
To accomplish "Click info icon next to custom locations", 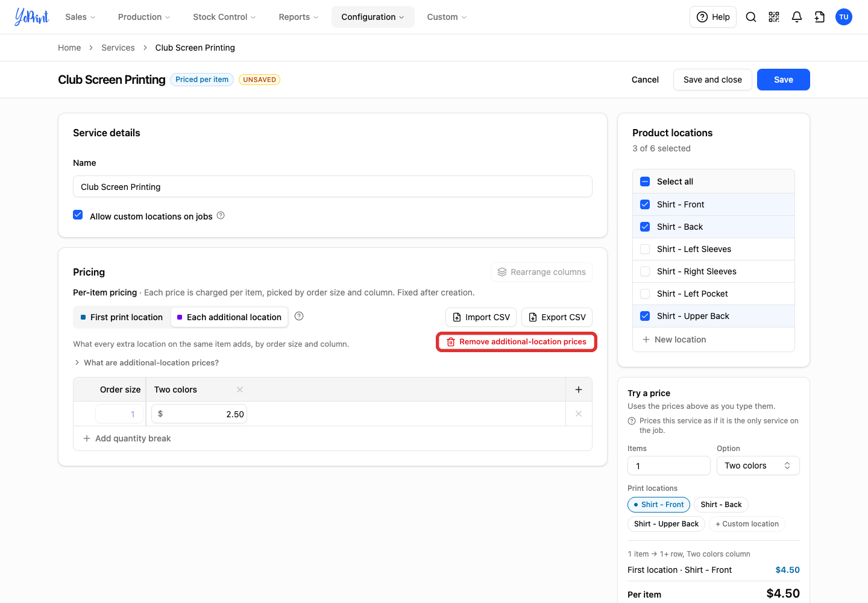I will coord(221,215).
